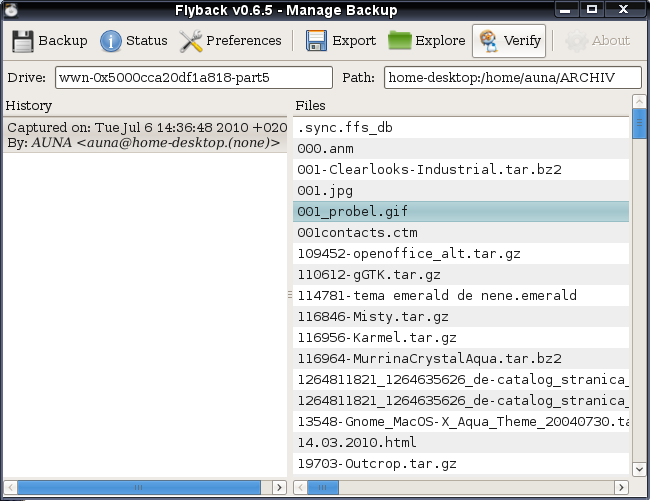Select file 110612-gGTK.tar.gz
650x501 pixels.
point(461,275)
